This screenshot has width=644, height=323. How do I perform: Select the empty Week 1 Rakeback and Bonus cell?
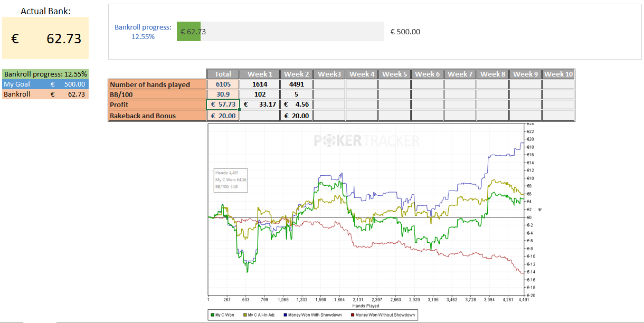[x=260, y=116]
